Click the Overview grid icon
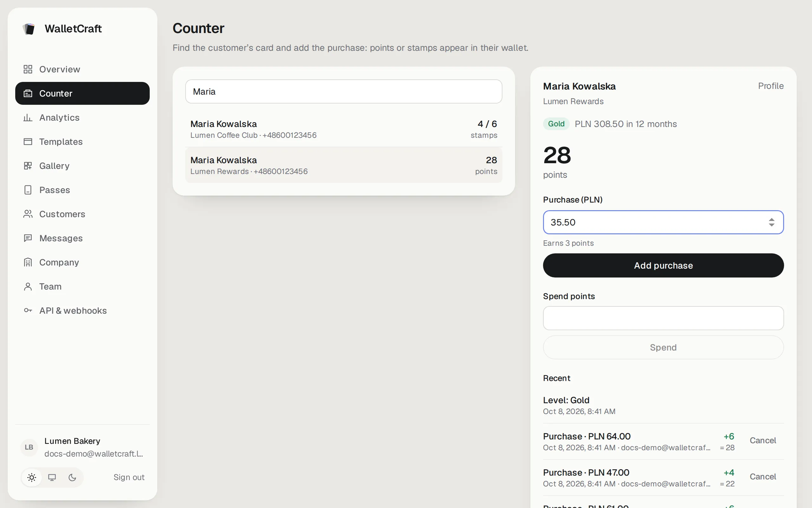812x508 pixels. [x=28, y=69]
